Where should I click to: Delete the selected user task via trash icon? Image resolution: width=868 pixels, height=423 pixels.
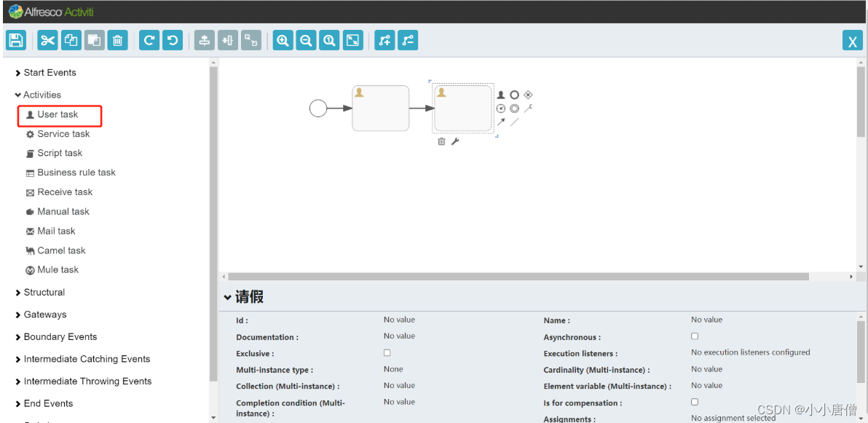click(x=441, y=141)
